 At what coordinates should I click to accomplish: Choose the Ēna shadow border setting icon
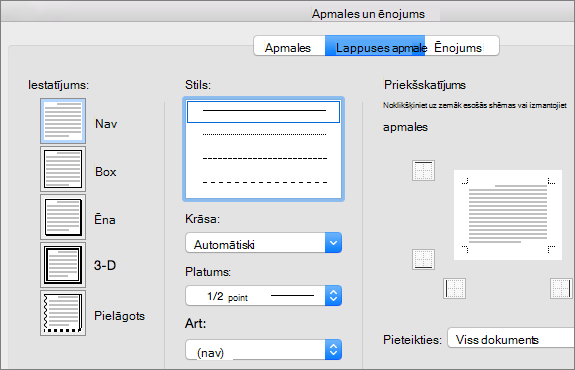(63, 217)
